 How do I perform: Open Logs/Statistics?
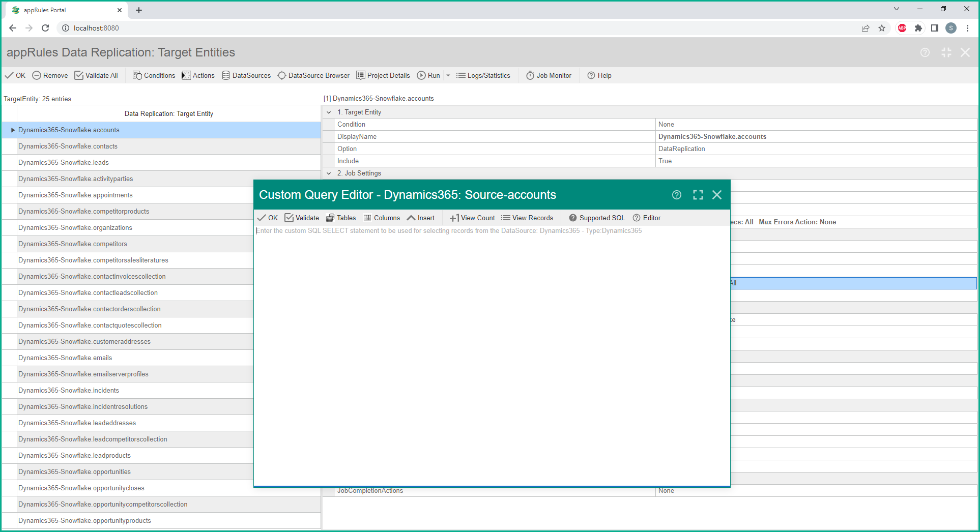[x=483, y=75]
